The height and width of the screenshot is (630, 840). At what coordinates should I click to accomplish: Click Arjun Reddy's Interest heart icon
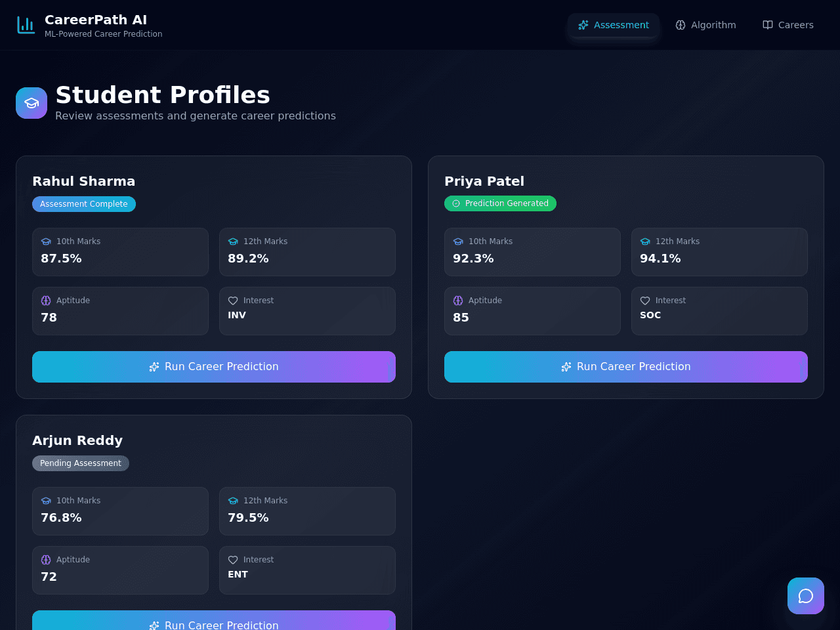[233, 560]
